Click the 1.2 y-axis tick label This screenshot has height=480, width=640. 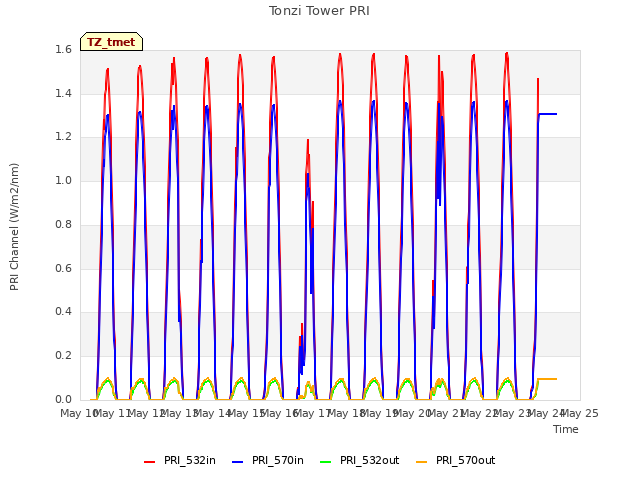click(x=63, y=137)
